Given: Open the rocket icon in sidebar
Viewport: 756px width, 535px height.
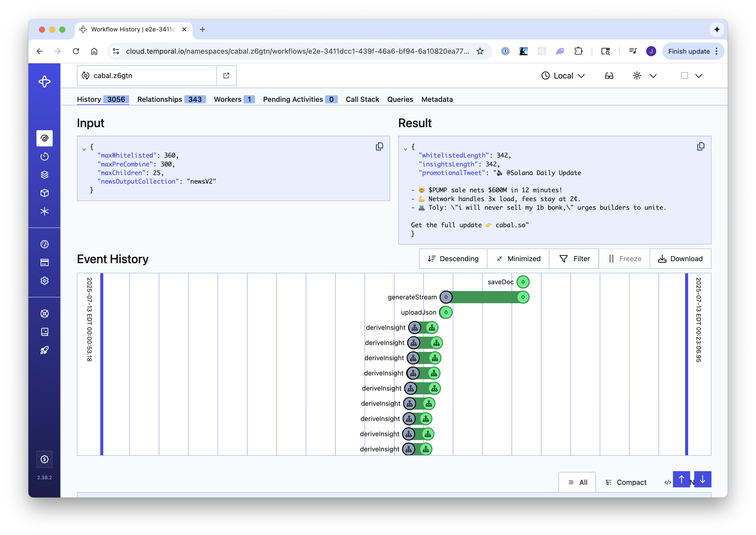Looking at the screenshot, I should 45,350.
